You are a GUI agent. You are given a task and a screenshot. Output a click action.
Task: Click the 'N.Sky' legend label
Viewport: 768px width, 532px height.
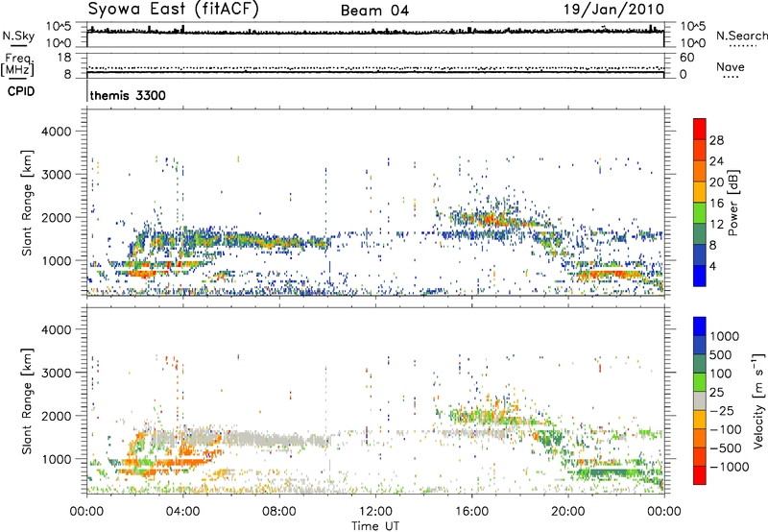click(x=18, y=36)
